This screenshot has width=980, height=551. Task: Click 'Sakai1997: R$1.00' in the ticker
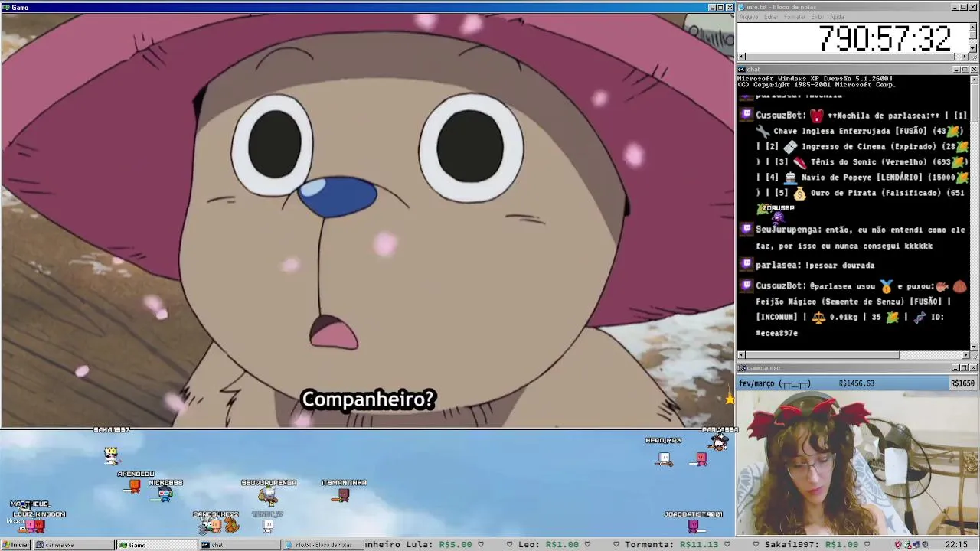[813, 545]
